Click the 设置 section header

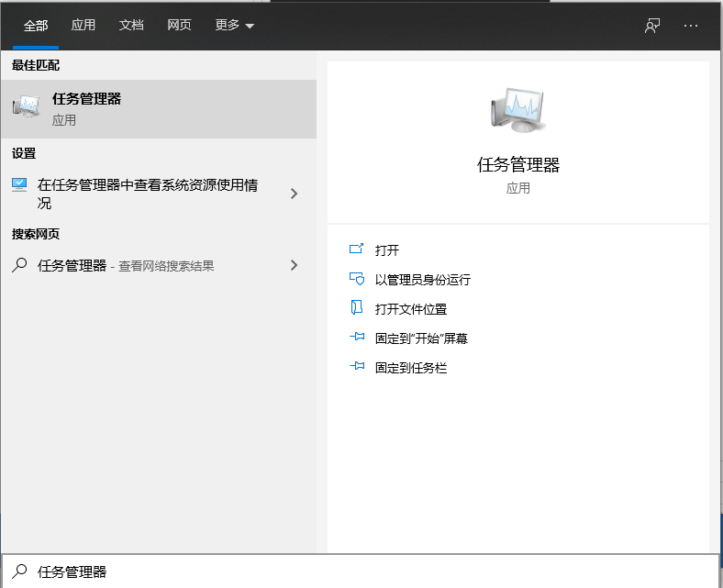(24, 153)
